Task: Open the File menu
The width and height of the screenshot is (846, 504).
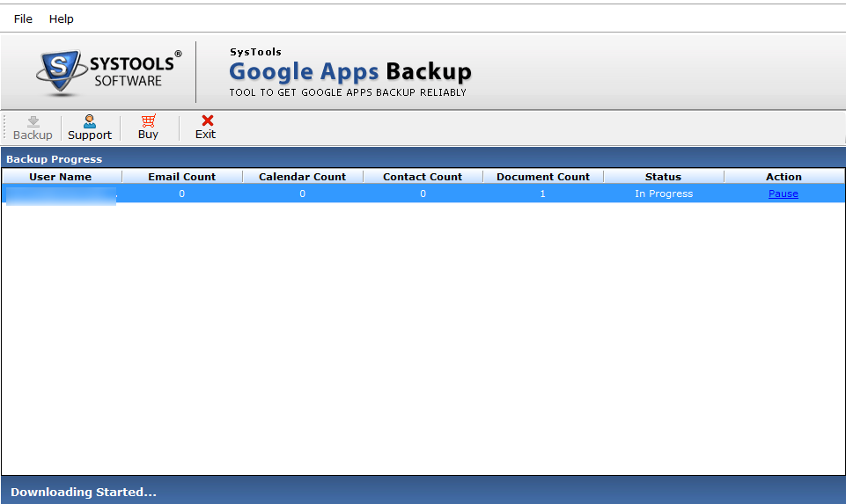Action: 23,18
